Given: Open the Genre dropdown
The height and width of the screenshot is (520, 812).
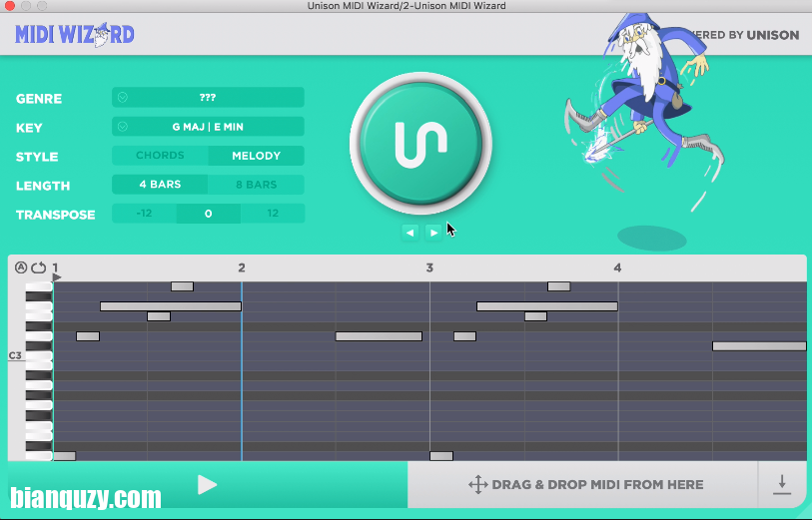Looking at the screenshot, I should (x=208, y=97).
